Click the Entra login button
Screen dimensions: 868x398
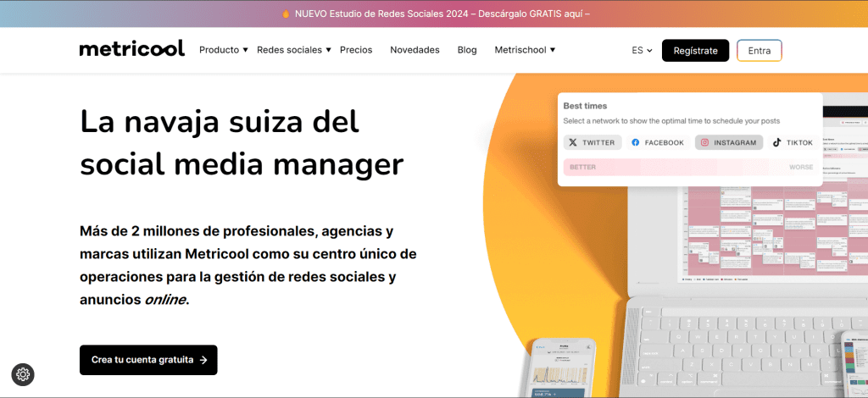pos(759,50)
